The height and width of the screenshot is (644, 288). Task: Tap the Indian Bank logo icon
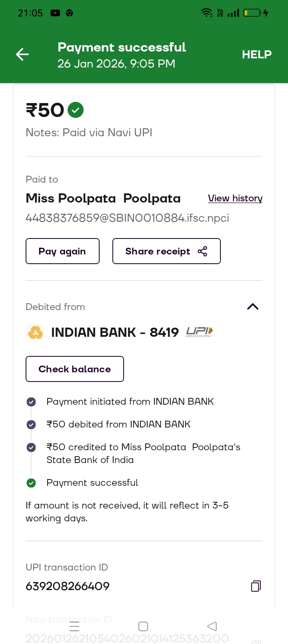(35, 332)
